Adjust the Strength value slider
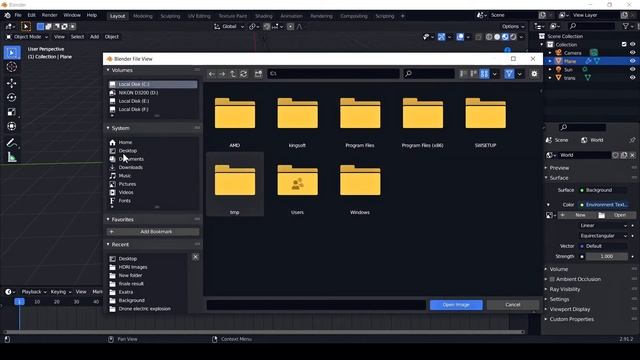Viewport: 640px width, 360px height. 607,257
